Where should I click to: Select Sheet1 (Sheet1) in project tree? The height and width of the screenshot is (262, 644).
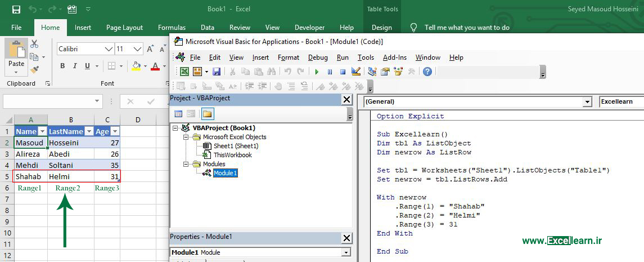pyautogui.click(x=236, y=146)
